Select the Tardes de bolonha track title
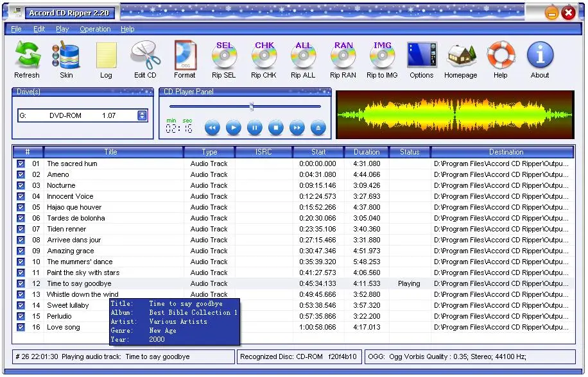Viewport: 588px width, 377px height. click(x=76, y=218)
